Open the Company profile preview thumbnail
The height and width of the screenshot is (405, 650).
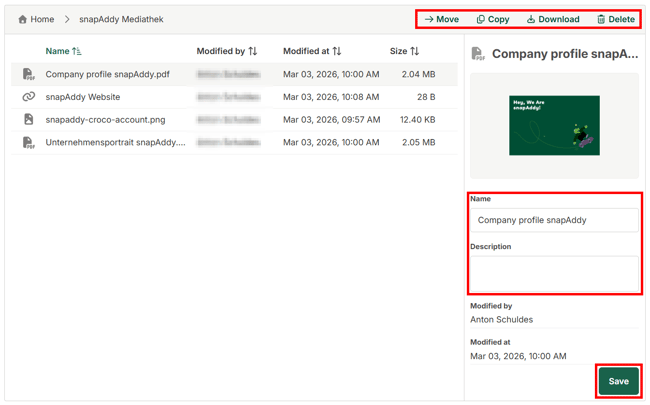click(x=553, y=125)
